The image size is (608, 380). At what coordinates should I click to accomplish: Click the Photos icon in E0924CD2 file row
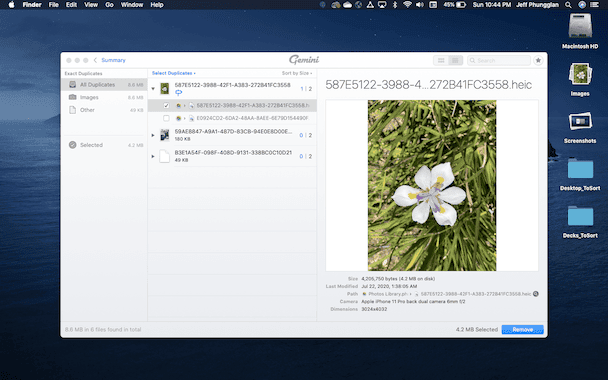pos(179,118)
